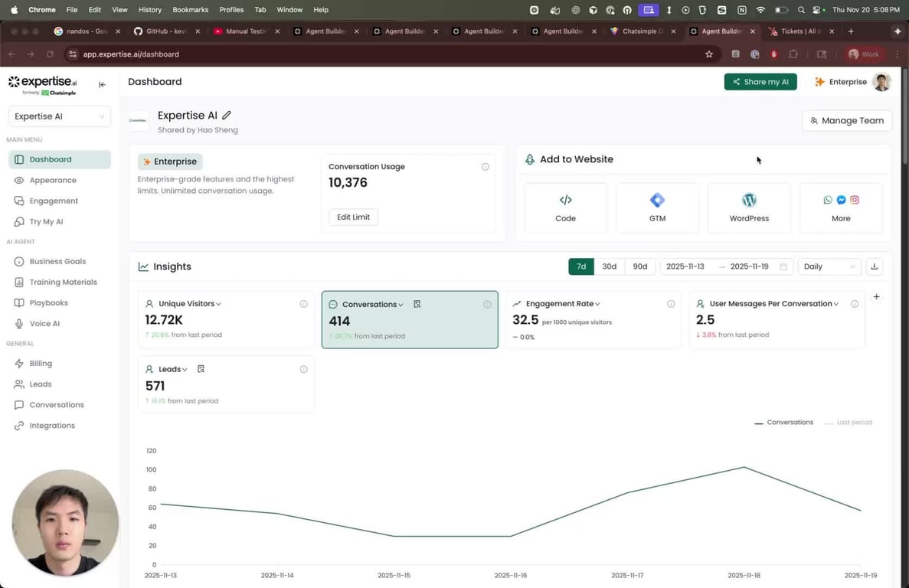Go to Billing in sidebar

point(59,363)
